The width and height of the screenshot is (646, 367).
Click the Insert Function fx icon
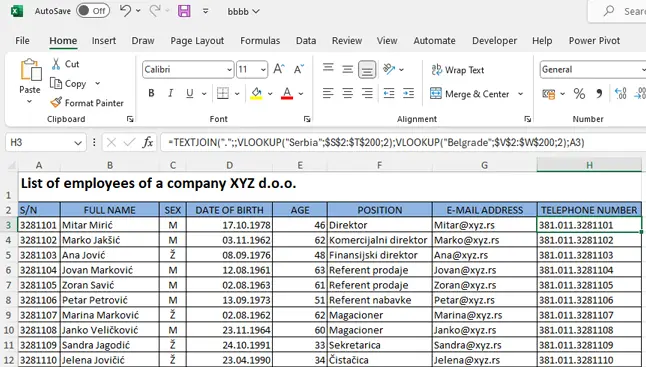click(147, 143)
